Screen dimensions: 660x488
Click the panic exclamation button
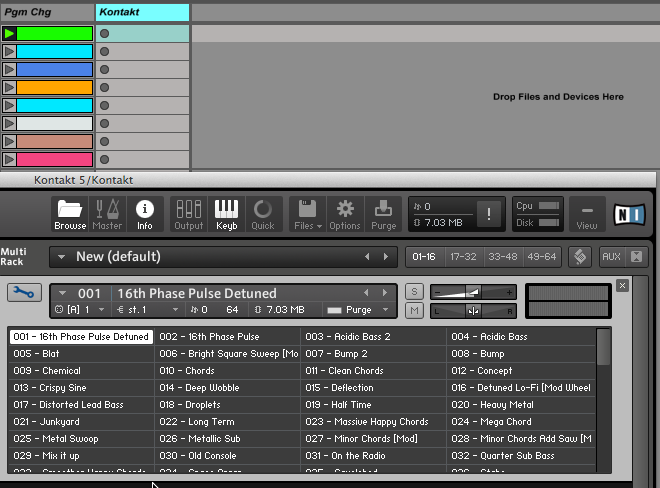coord(489,214)
